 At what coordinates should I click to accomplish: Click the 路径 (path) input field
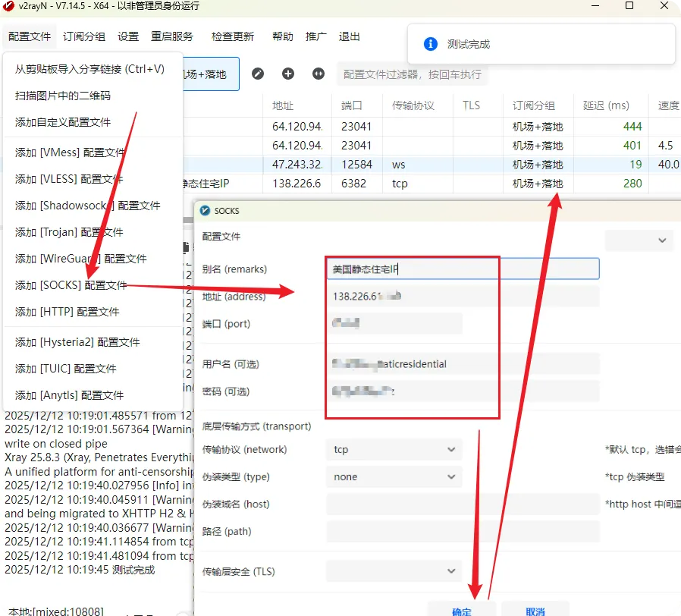[463, 531]
